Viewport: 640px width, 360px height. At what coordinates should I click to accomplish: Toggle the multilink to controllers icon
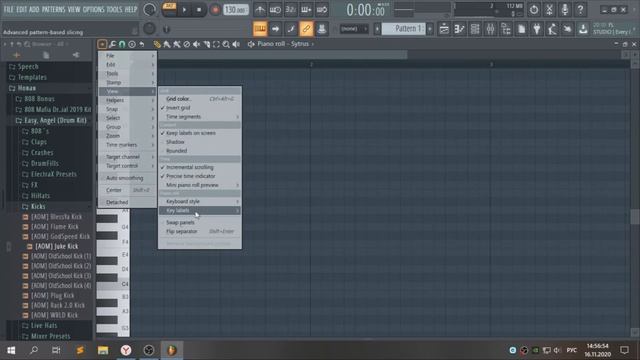click(306, 29)
